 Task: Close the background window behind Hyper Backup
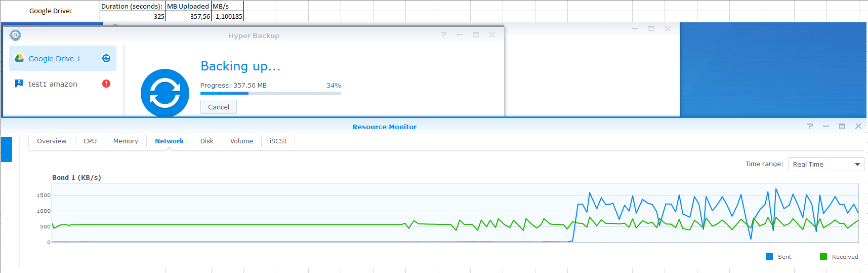pos(668,29)
